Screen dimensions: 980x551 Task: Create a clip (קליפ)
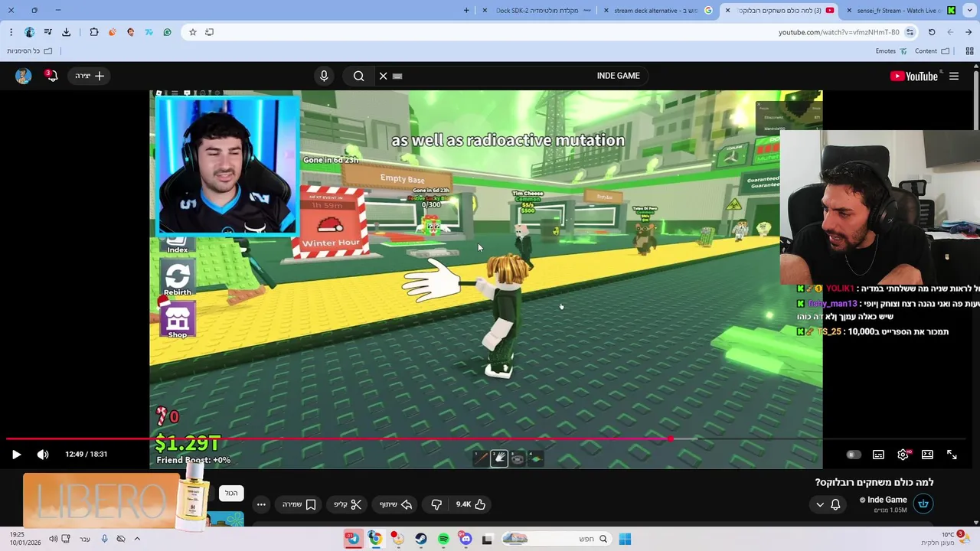[348, 504]
